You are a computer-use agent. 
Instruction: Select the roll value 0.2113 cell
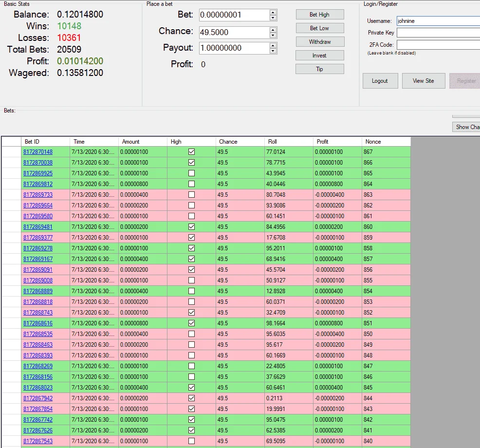[289, 398]
